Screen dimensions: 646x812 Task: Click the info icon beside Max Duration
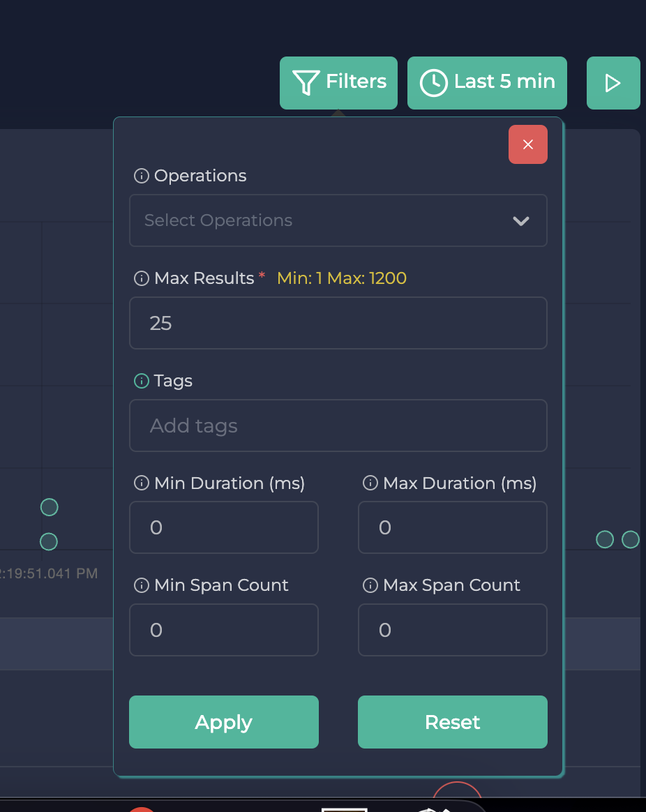pyautogui.click(x=370, y=483)
